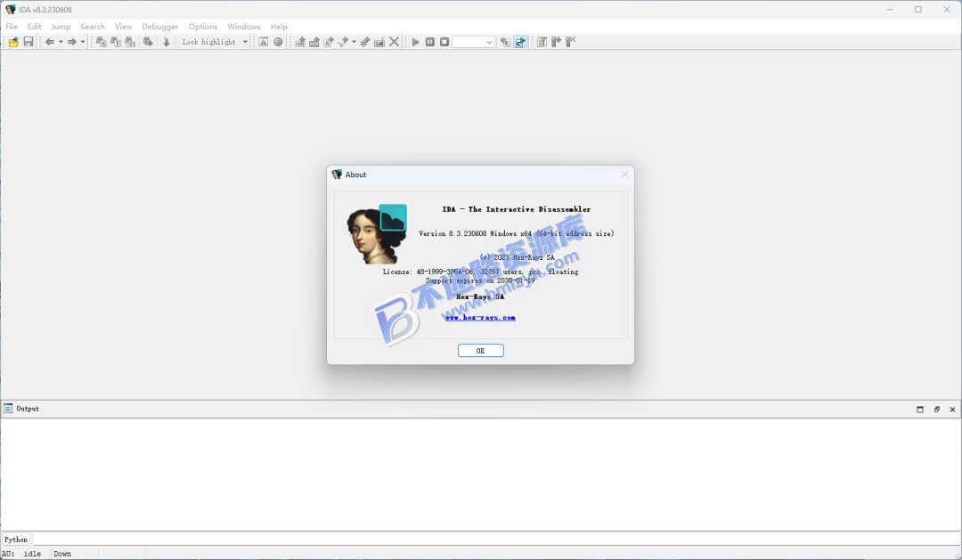
Task: Click the last toolbar icon on the right
Action: [571, 42]
